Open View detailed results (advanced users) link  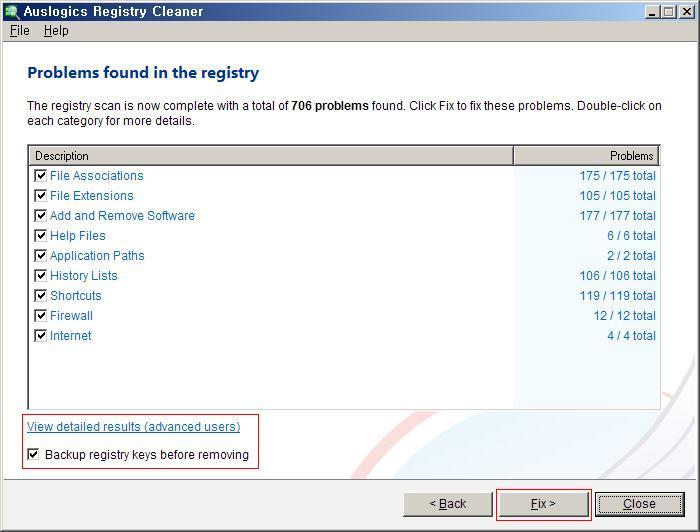pyautogui.click(x=133, y=427)
